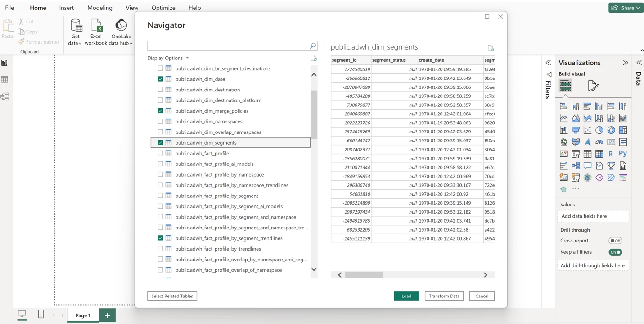Choose the funnel chart visual
Viewport: 644px width, 324px height.
click(576, 130)
